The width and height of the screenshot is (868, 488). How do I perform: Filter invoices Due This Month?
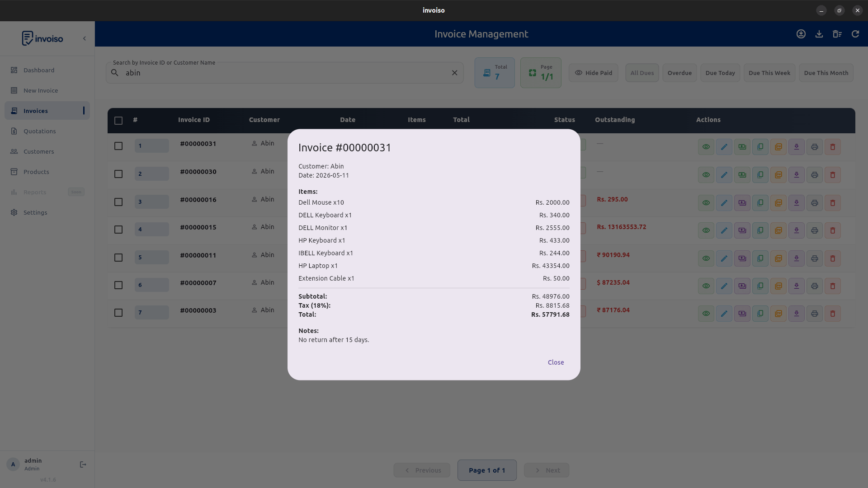point(826,73)
